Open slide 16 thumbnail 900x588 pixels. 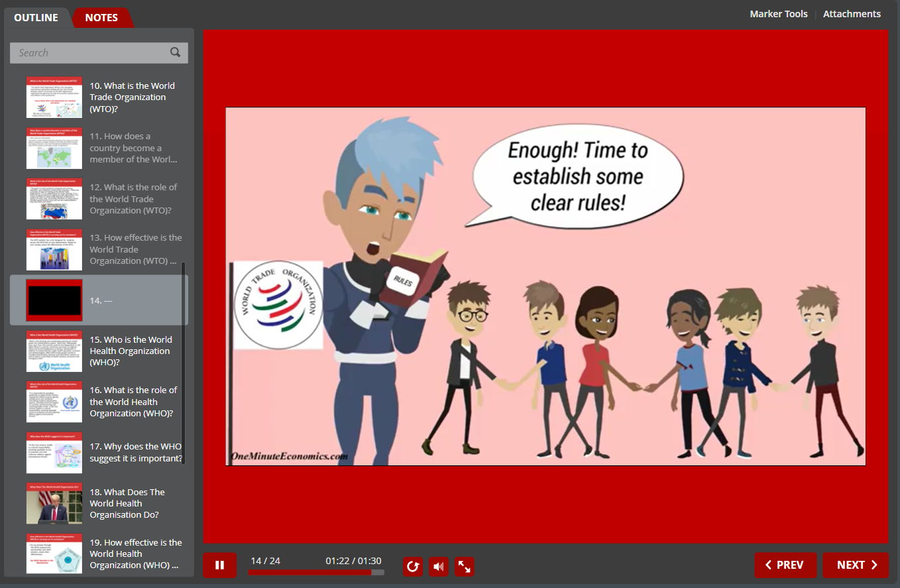pyautogui.click(x=54, y=402)
